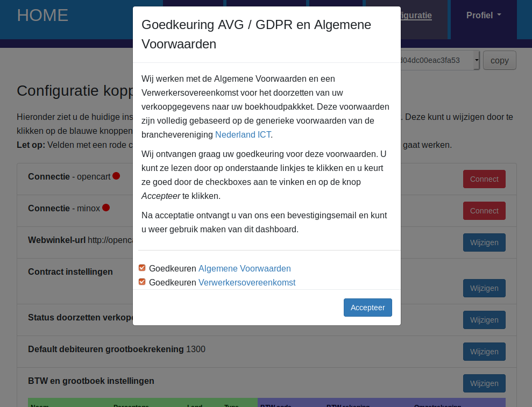Click the red status dot beside opencart

[x=116, y=176]
